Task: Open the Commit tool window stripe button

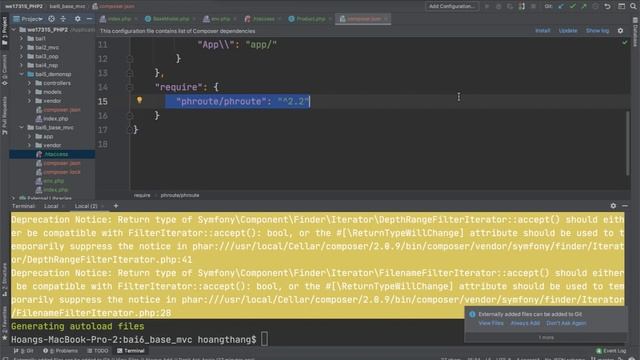Action: coord(4,70)
